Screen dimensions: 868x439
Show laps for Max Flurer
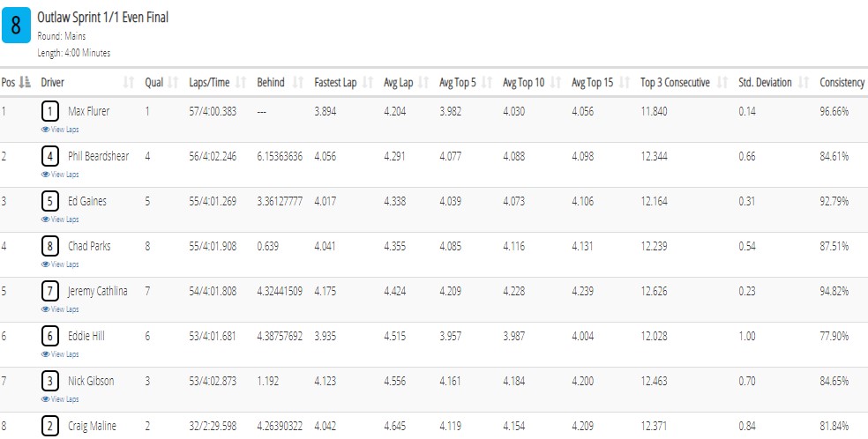[x=60, y=130]
